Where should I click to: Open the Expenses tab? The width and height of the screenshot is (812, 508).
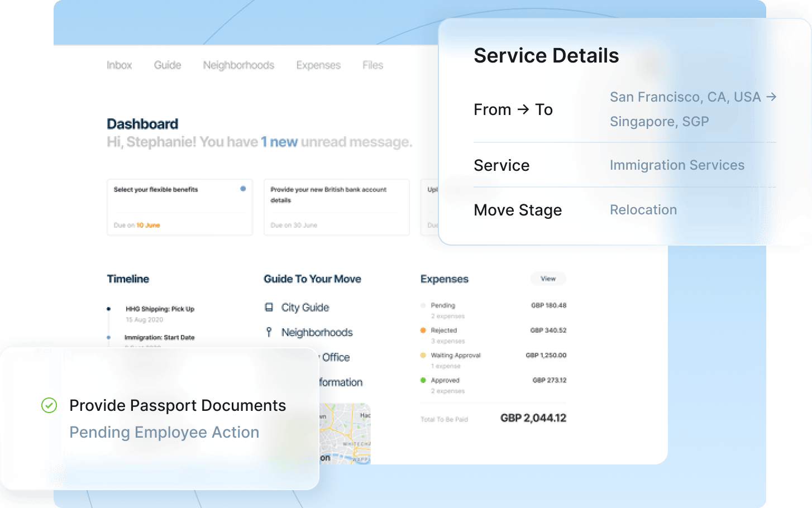318,65
